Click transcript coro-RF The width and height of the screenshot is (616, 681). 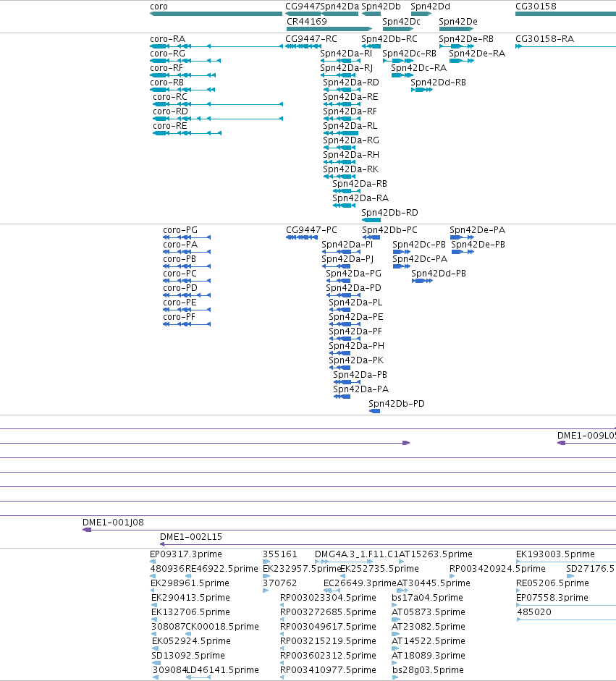coord(166,68)
